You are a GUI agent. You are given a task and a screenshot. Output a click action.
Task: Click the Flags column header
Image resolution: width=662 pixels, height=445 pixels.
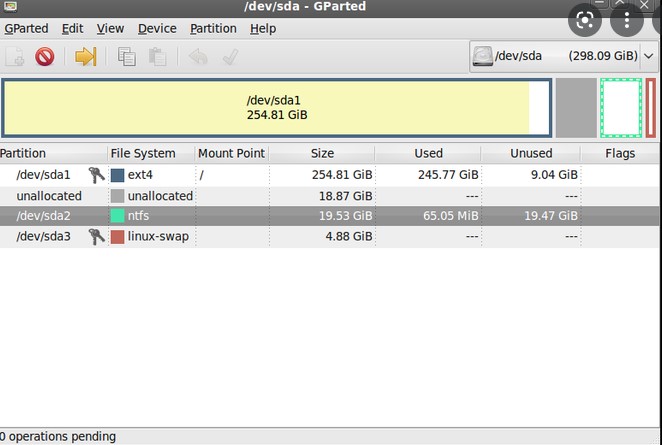(x=620, y=153)
